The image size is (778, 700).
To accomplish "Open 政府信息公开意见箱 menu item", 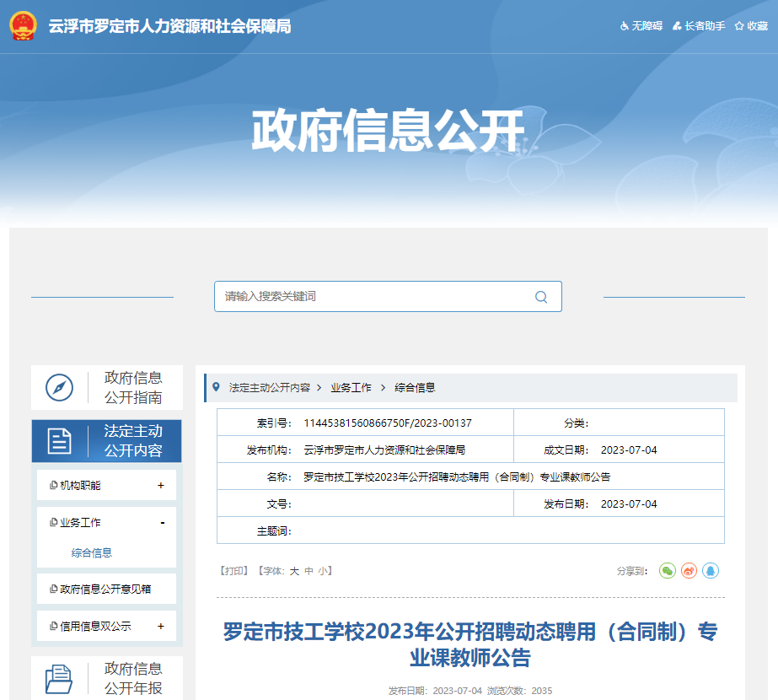I will pos(105,590).
